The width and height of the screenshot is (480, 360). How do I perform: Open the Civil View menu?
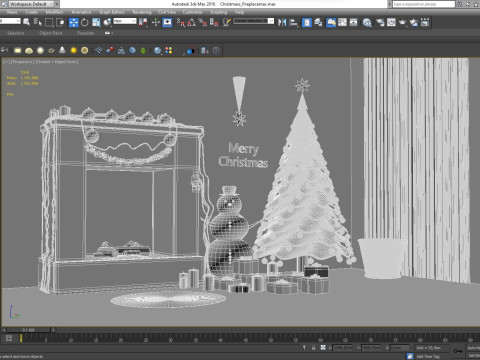(x=167, y=12)
